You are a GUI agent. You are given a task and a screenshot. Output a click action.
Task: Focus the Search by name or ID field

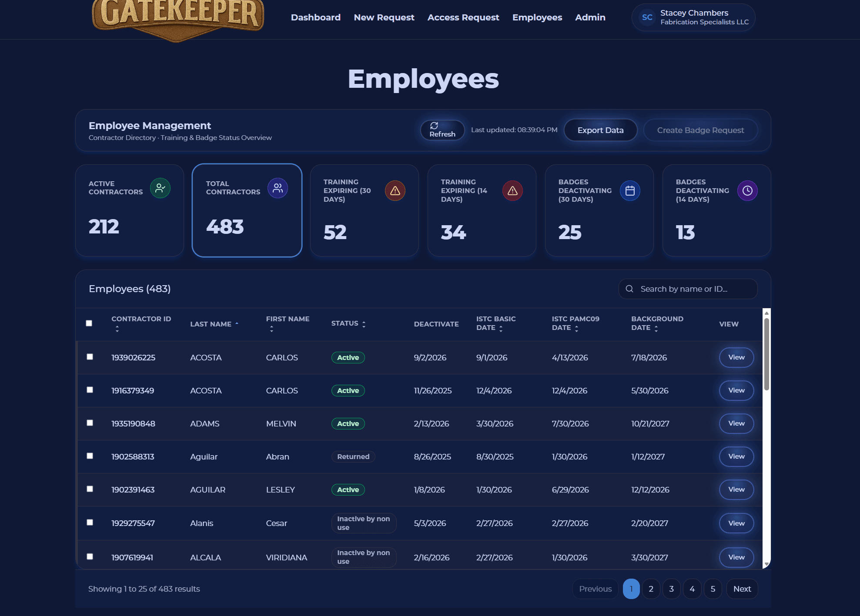click(x=688, y=289)
